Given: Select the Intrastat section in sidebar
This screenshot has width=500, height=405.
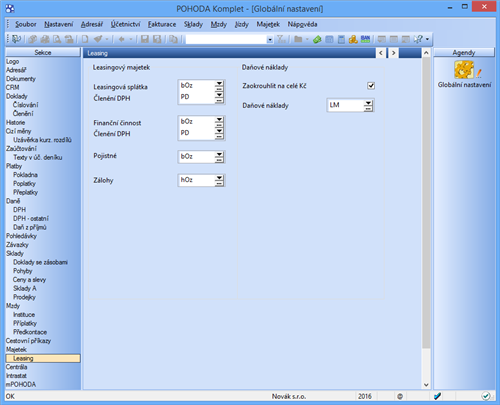Looking at the screenshot, I should [16, 376].
